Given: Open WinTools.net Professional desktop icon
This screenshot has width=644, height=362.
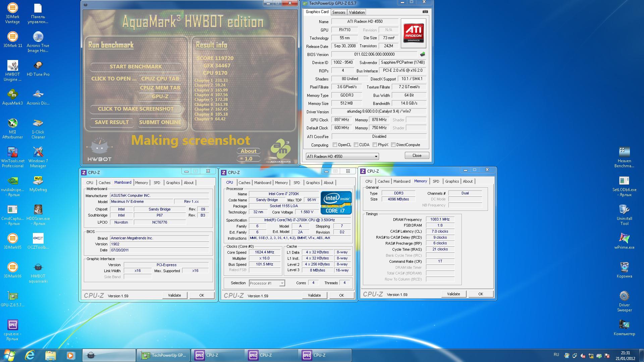Looking at the screenshot, I should (x=12, y=157).
